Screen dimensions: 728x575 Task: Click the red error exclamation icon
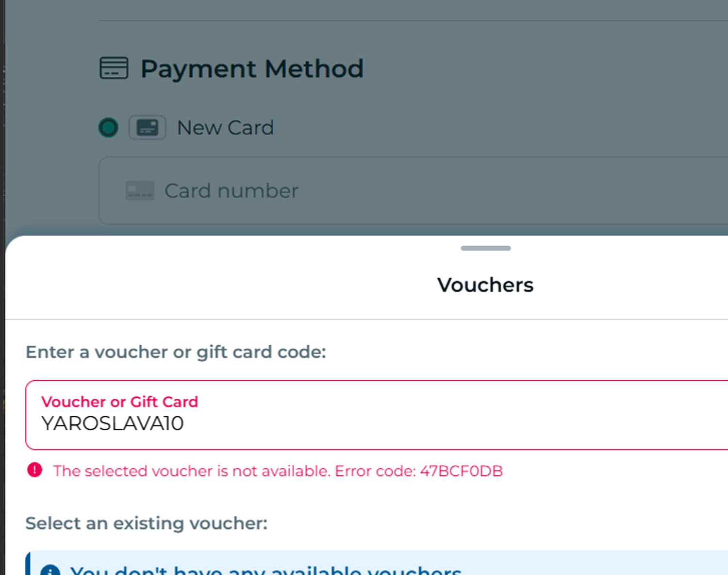[x=34, y=470]
